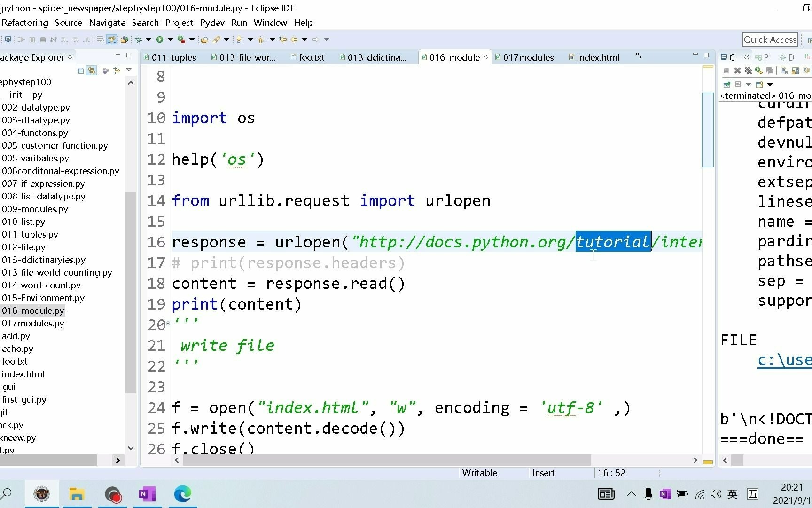Open the c:\use file path link in Console
The image size is (812, 508).
(784, 360)
